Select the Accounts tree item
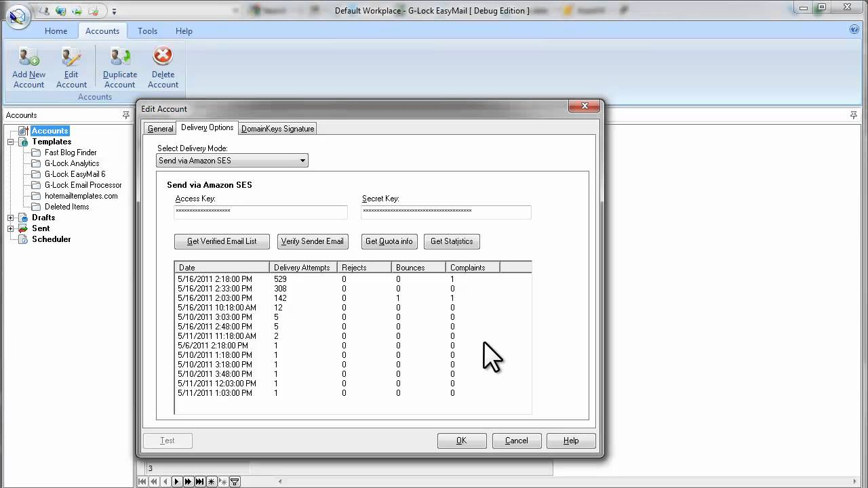 (50, 131)
